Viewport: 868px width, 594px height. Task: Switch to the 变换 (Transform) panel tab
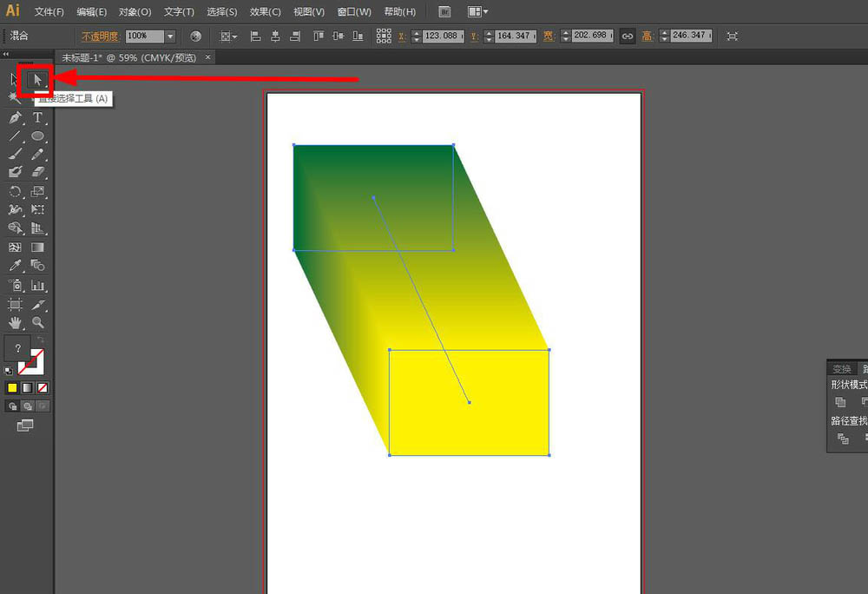tap(843, 368)
